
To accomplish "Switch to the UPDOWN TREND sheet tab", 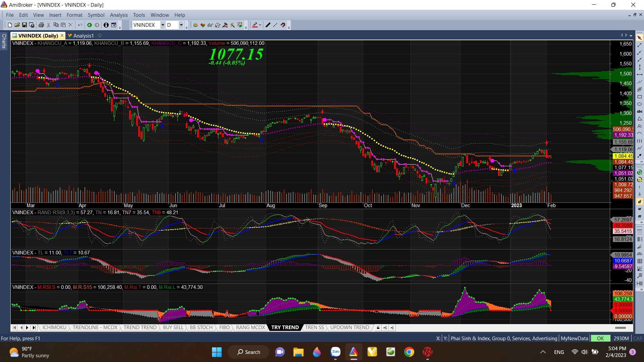I will click(x=350, y=327).
